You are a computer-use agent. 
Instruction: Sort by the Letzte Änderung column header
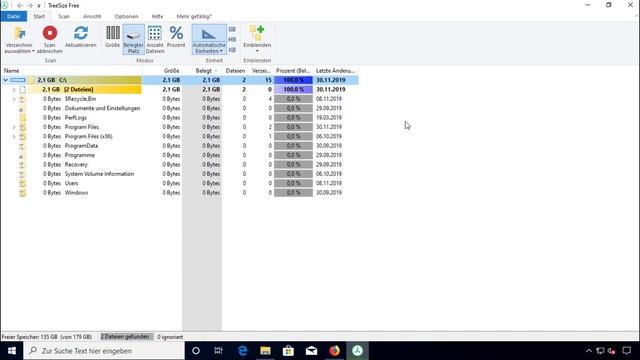click(x=336, y=71)
